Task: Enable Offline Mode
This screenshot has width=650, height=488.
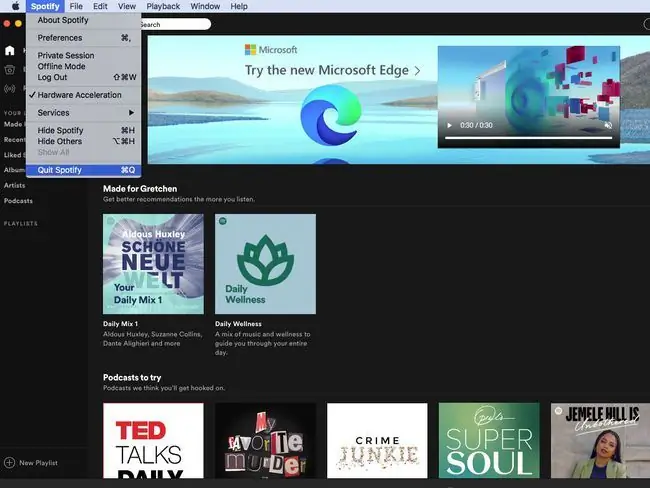Action: (x=83, y=66)
